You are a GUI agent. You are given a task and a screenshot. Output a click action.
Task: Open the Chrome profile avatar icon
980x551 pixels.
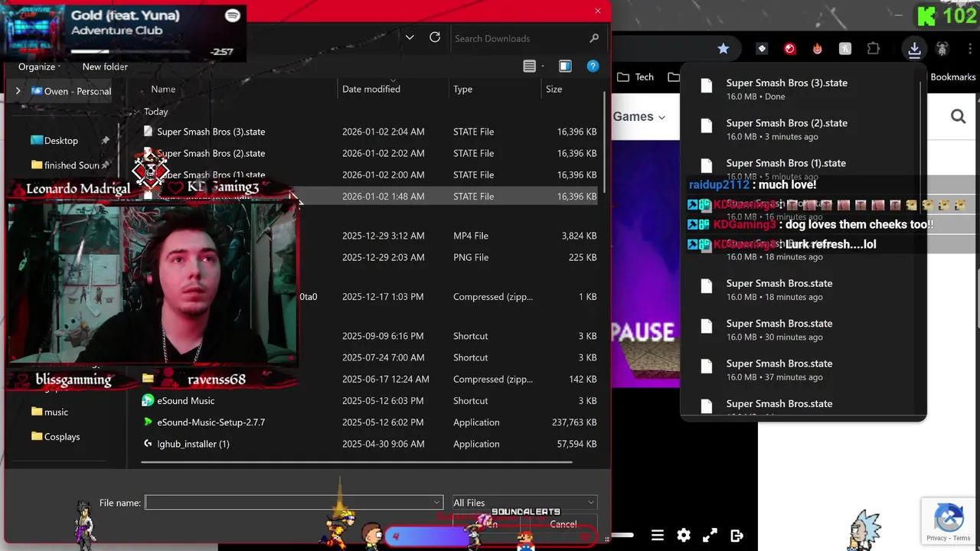click(942, 49)
